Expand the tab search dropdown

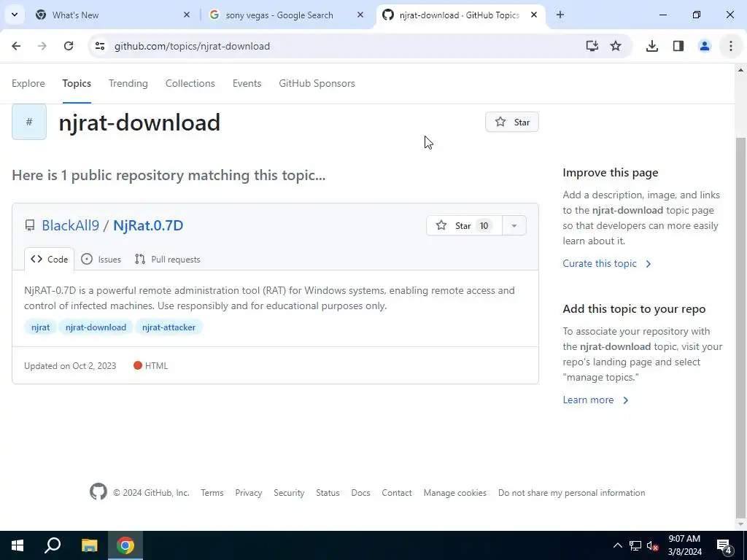pos(15,15)
